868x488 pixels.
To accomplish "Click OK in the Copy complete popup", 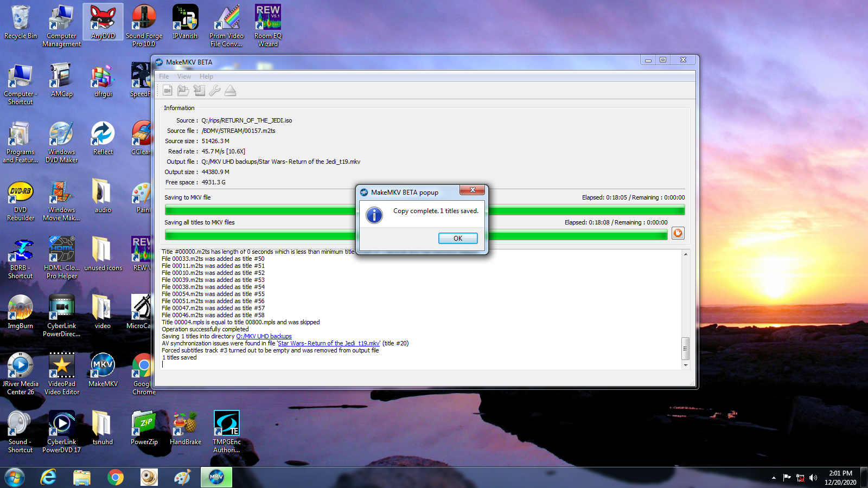I will [x=458, y=239].
